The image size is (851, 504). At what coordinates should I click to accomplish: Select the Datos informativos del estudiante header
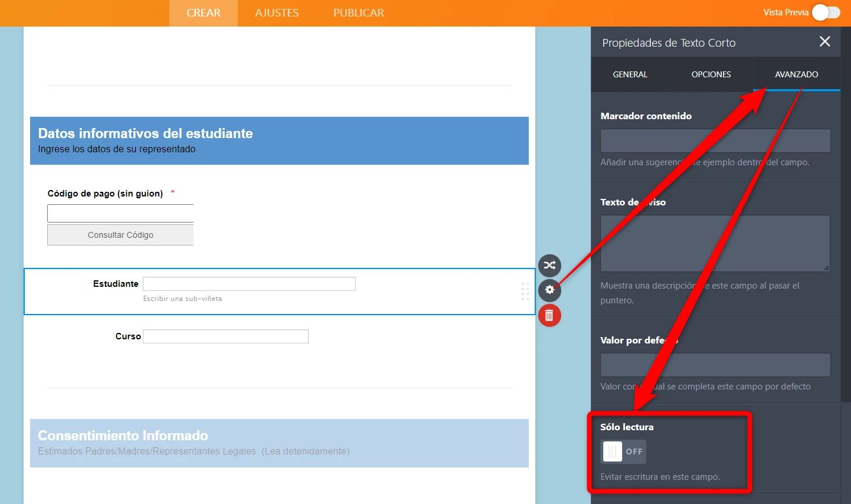279,140
